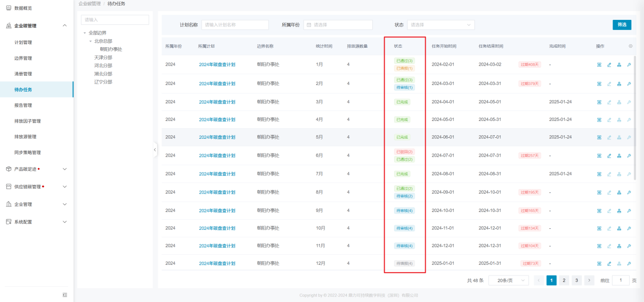Click the calendar icon in the 所属年份 field
Image resolution: width=644 pixels, height=302 pixels.
click(x=309, y=25)
